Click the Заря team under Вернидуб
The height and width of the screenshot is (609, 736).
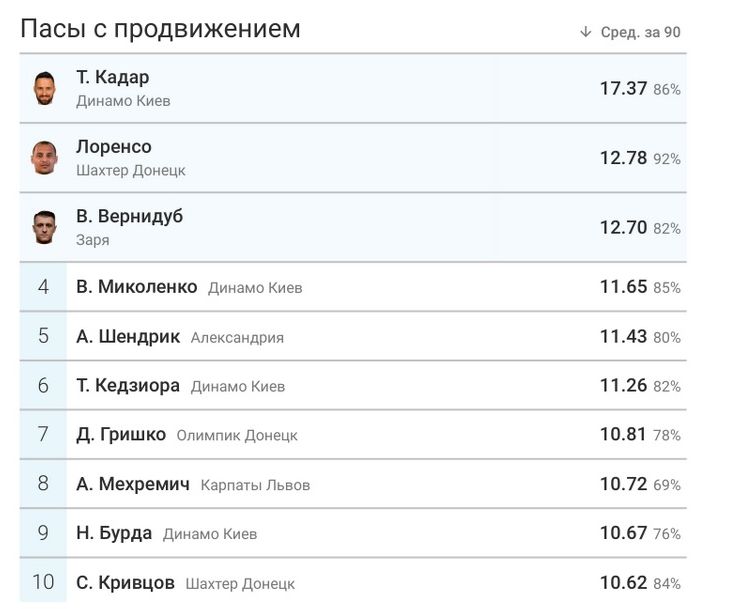(x=93, y=240)
